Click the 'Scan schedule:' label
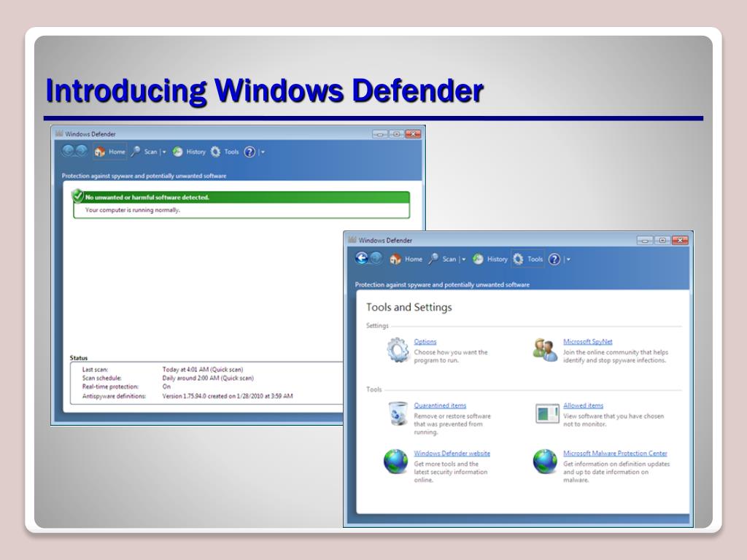 (101, 378)
